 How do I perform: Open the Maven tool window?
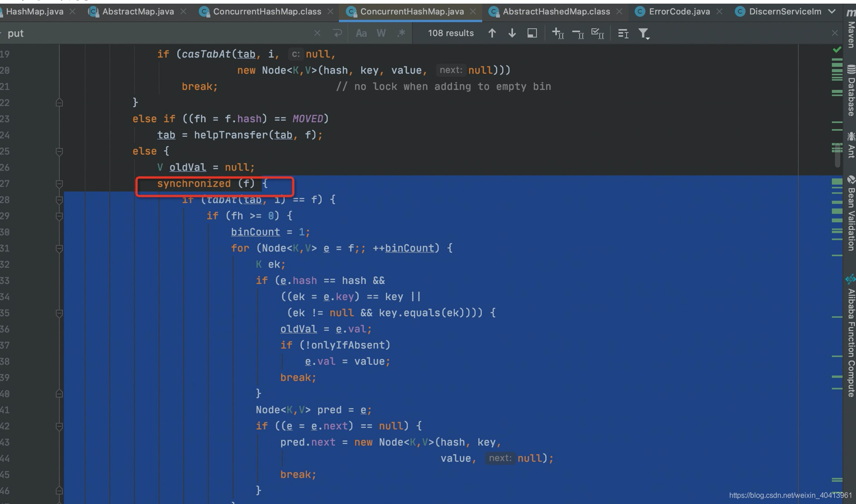(x=851, y=28)
